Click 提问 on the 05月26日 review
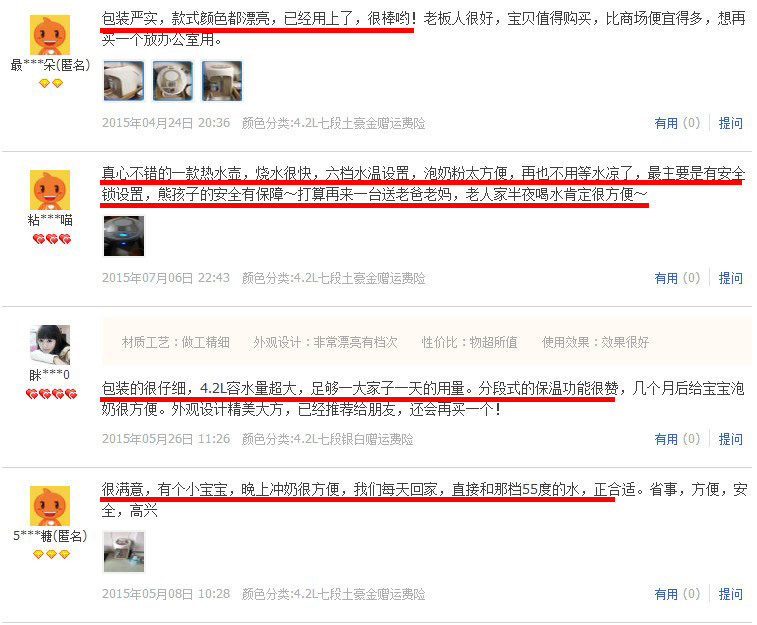This screenshot has width=757, height=625. (x=730, y=439)
